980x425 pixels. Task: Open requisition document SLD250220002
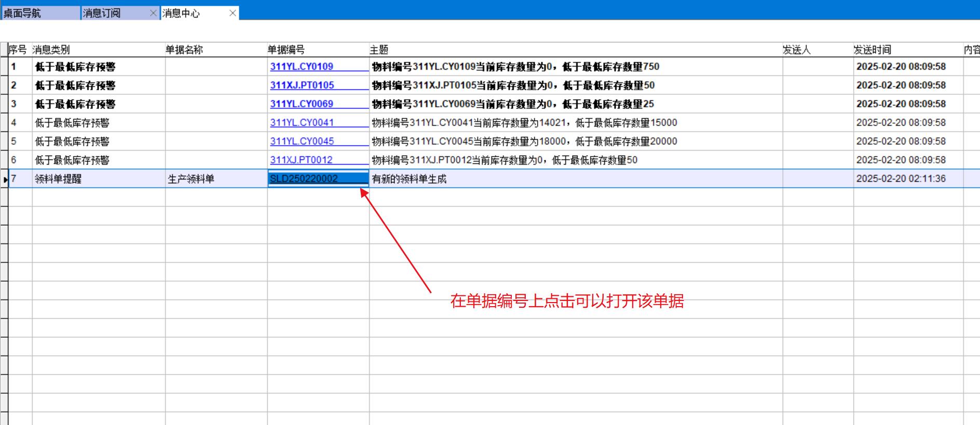[304, 179]
